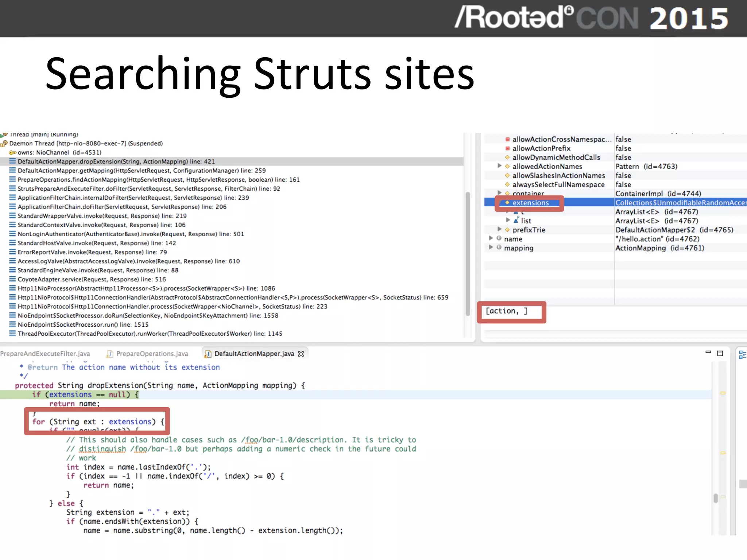
Task: Click StandardWrapperValve.invoke stack frame
Action: pos(102,216)
